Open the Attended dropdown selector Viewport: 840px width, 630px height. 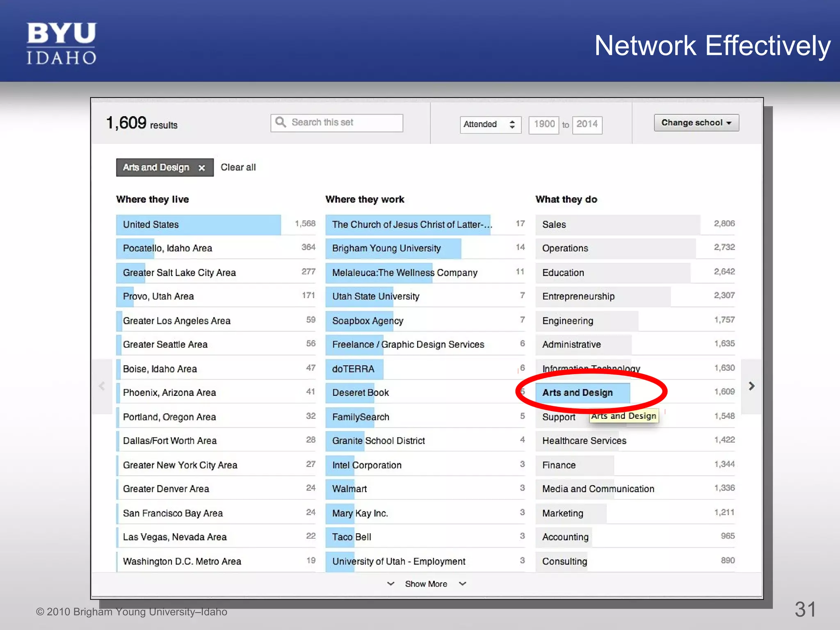(490, 124)
